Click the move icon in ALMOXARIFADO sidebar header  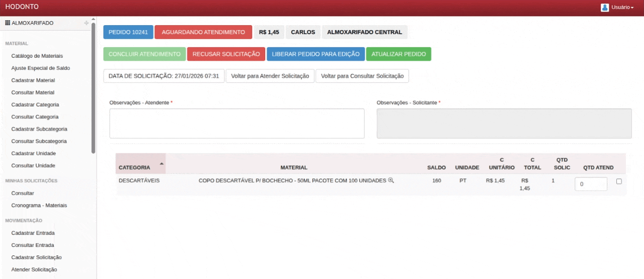tap(87, 23)
